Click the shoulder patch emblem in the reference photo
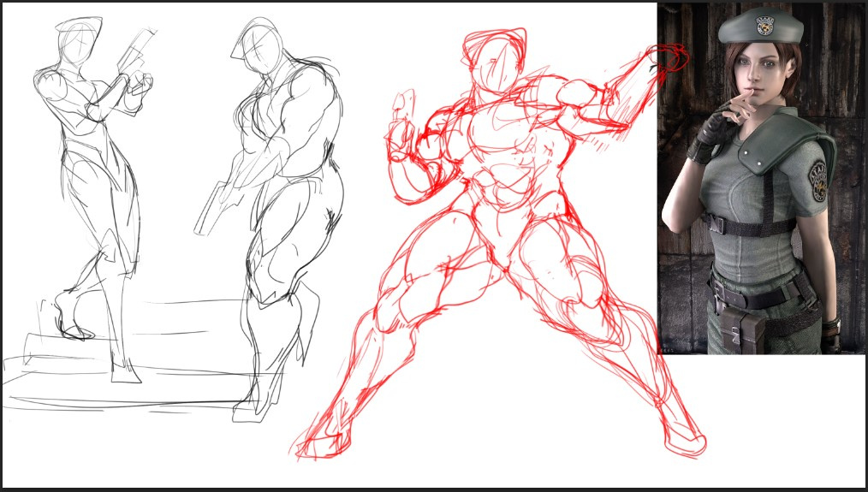This screenshot has width=868, height=492. [818, 181]
